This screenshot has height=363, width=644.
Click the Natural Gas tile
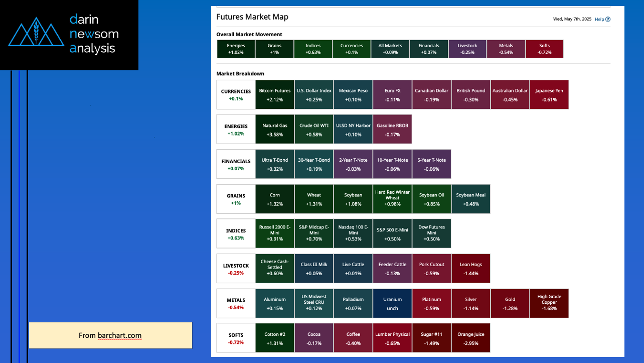[x=274, y=130]
